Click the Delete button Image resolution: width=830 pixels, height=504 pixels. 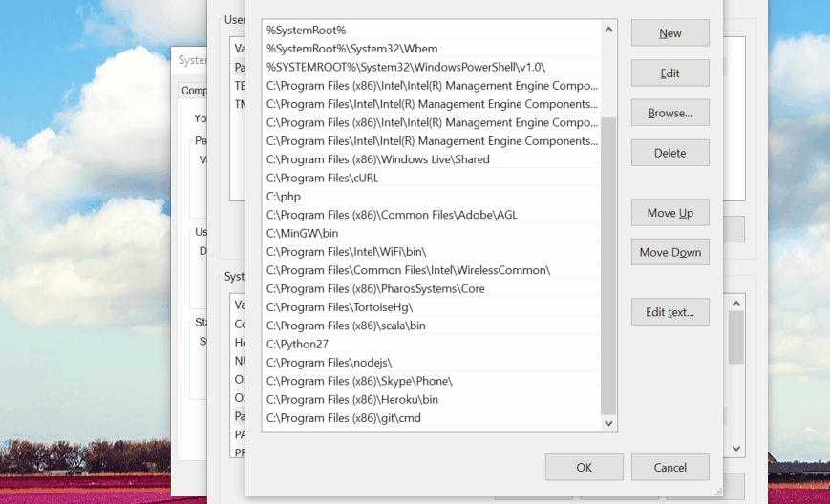click(670, 153)
